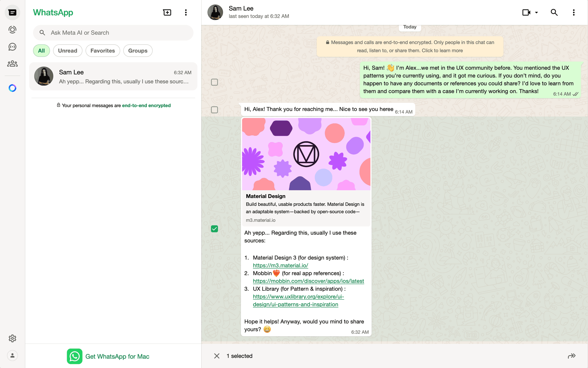Select checkbox for 'Hi, Alex!' message

[214, 110]
